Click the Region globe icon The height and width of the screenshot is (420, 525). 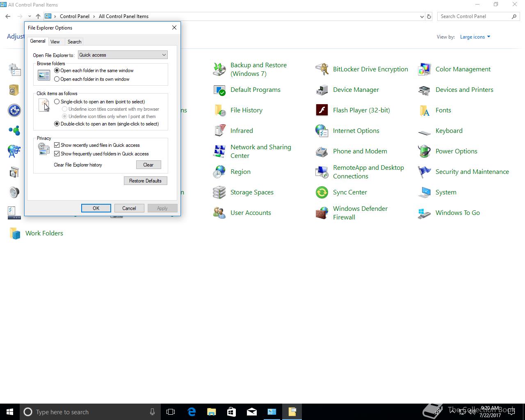[219, 172]
